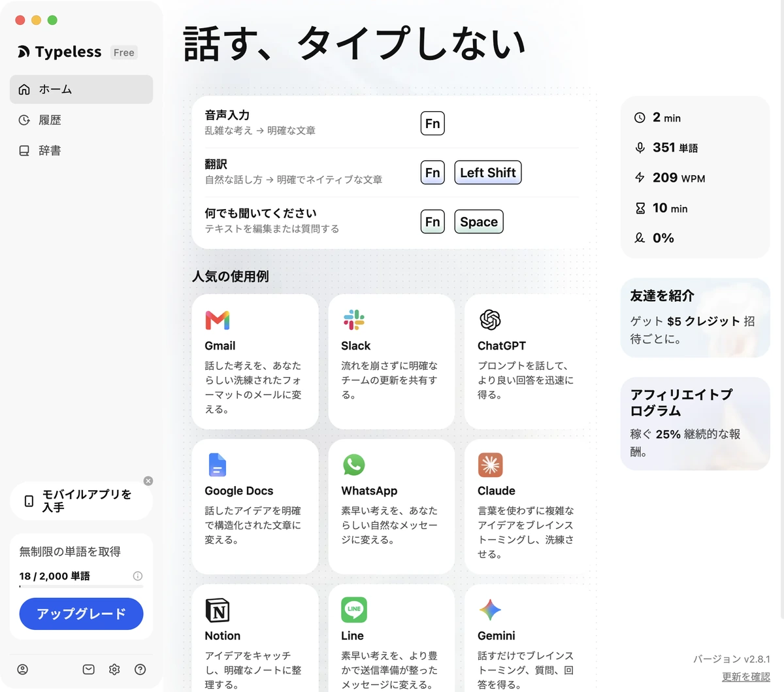784x692 pixels.
Task: Click the icon beside 0% stat
Action: tap(640, 238)
